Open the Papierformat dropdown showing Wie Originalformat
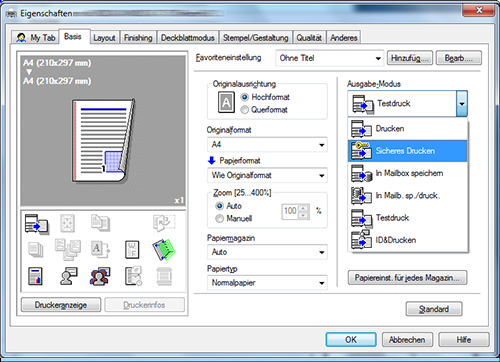This screenshot has height=362, width=500. (267, 175)
